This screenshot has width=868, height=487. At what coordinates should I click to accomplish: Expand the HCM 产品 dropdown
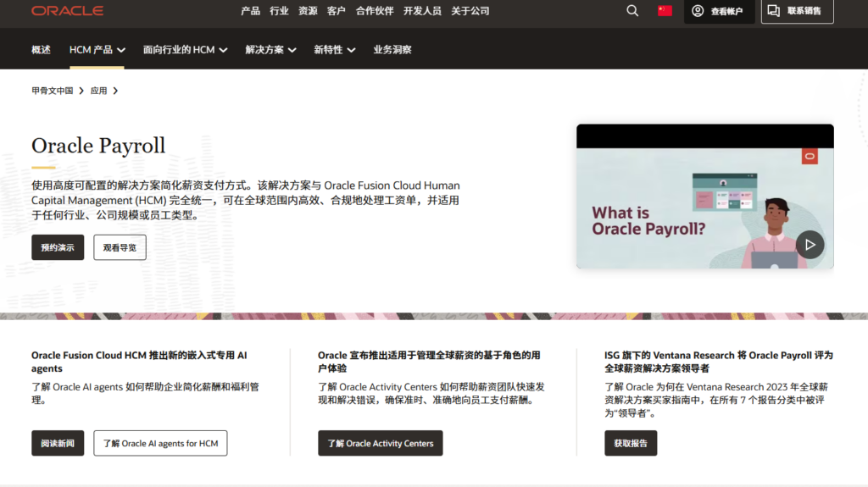click(97, 50)
